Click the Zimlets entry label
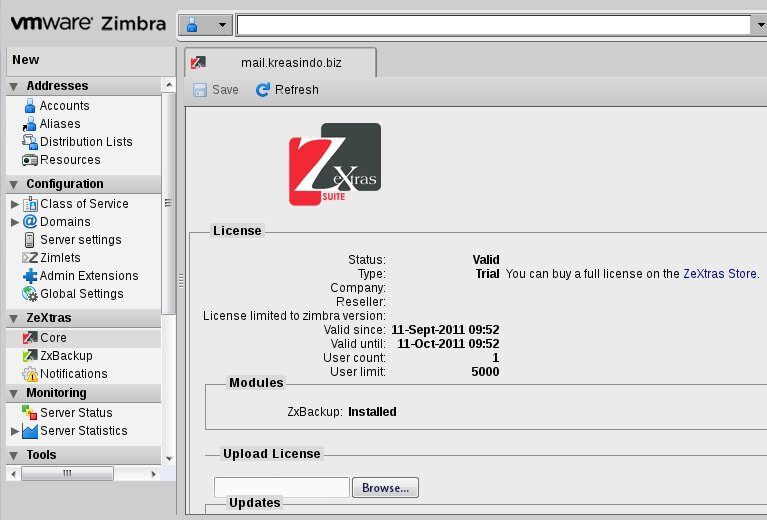The height and width of the screenshot is (520, 767). click(60, 257)
